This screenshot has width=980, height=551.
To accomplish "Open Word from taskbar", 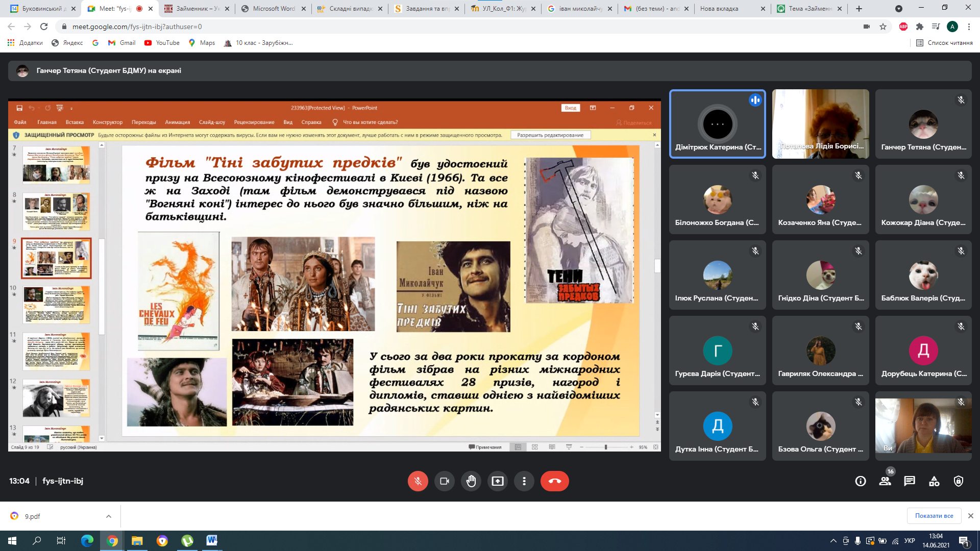I will (212, 541).
